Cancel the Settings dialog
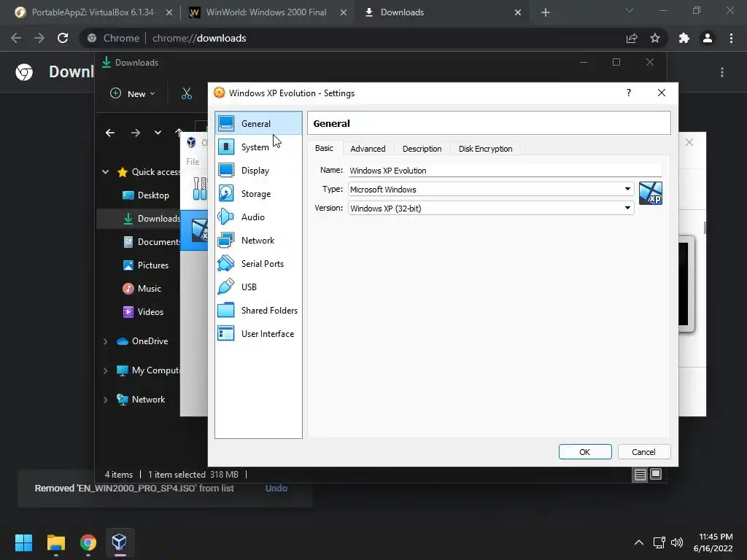Image resolution: width=747 pixels, height=560 pixels. coord(644,452)
